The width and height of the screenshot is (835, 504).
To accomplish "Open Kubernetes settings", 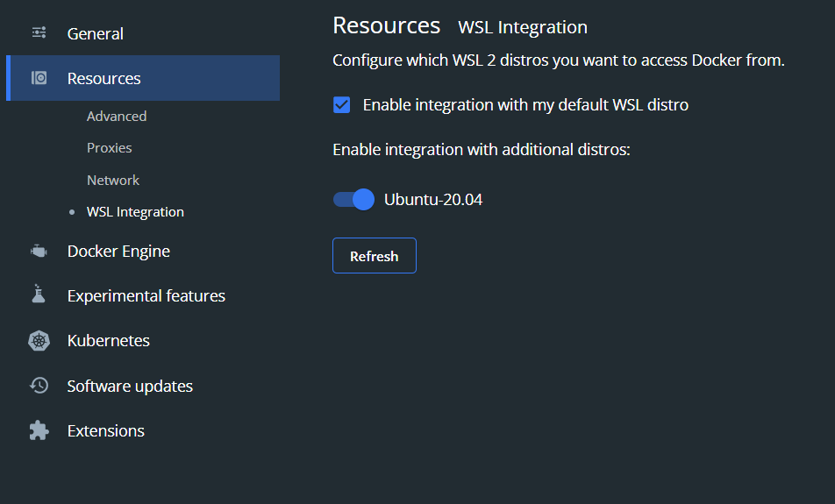I will click(x=109, y=341).
